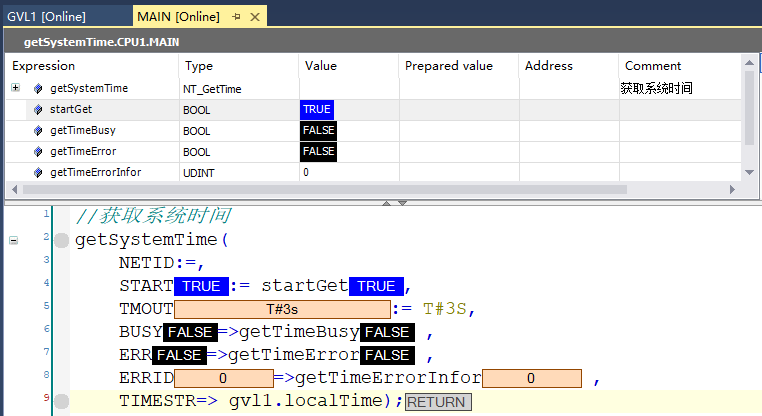Set breakpoint circle on code line 9
This screenshot has height=416, width=762.
point(62,401)
